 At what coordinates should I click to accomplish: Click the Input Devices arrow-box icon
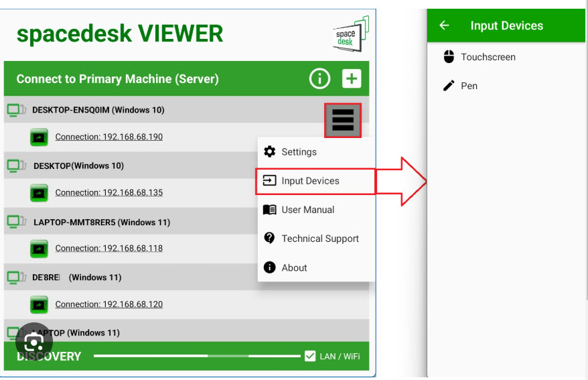tap(270, 180)
